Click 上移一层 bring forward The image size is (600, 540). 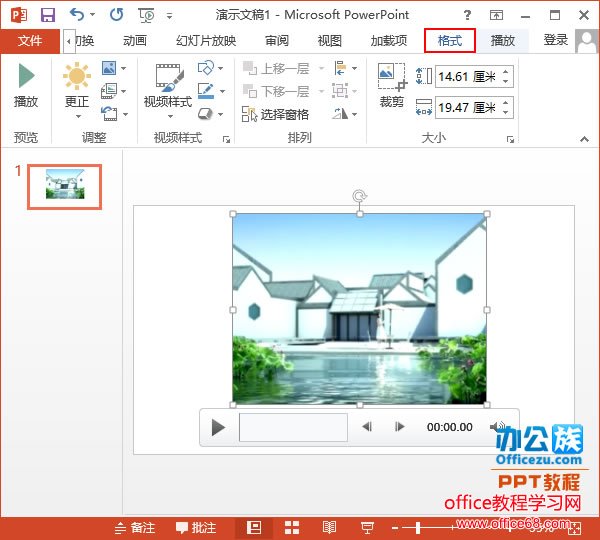tap(277, 69)
